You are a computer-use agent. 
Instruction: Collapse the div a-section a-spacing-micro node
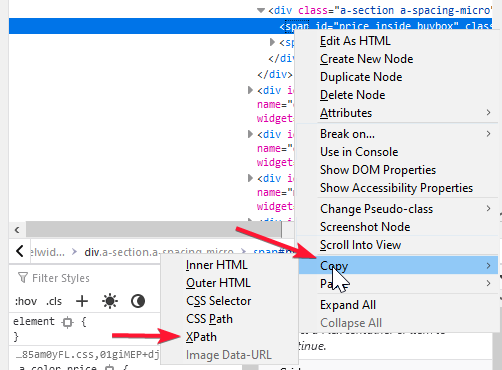pyautogui.click(x=261, y=11)
